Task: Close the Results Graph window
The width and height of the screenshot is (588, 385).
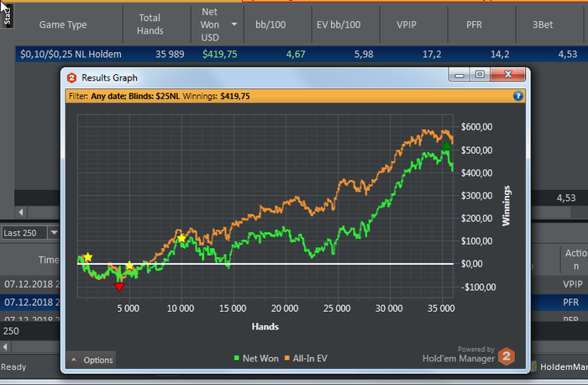Action: (507, 75)
